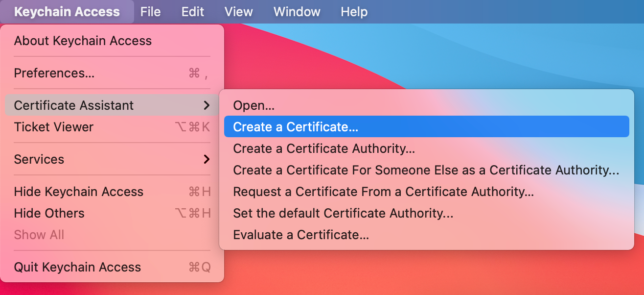This screenshot has width=644, height=295.
Task: Choose Ticket Viewer menu item
Action: pyautogui.click(x=112, y=127)
